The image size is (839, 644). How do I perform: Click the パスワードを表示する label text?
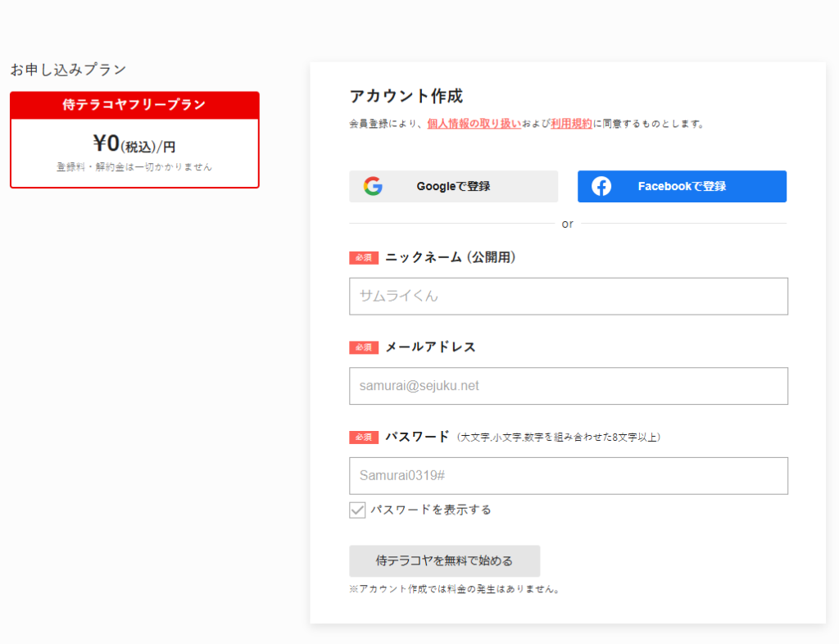tap(431, 510)
